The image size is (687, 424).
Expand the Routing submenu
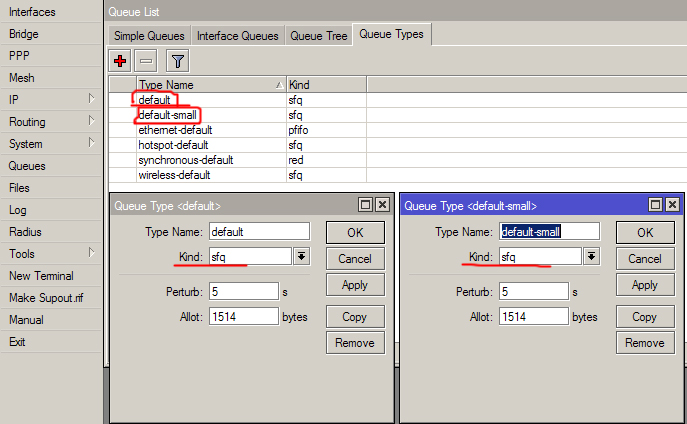(51, 122)
